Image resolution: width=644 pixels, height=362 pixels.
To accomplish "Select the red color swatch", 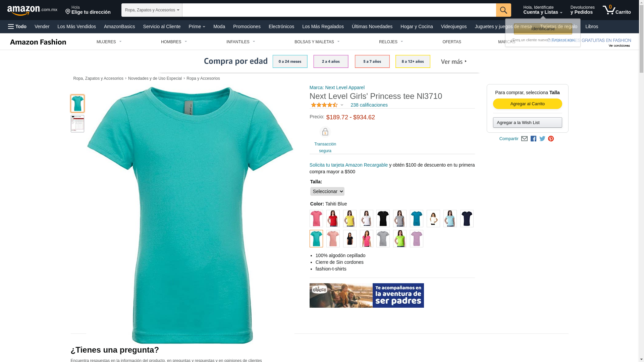I will pyautogui.click(x=333, y=219).
